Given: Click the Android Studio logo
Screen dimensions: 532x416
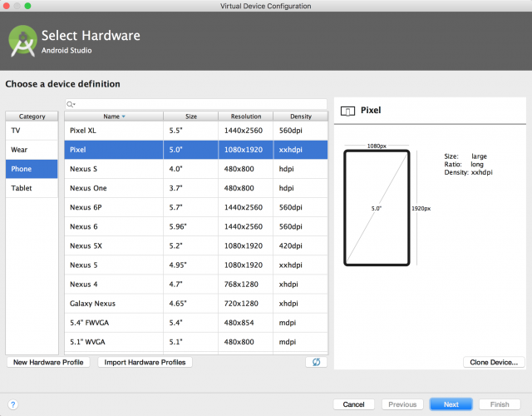Looking at the screenshot, I should [x=23, y=42].
